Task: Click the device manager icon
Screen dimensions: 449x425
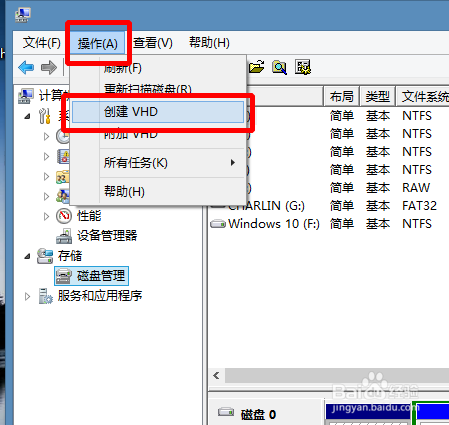Action: pos(64,236)
